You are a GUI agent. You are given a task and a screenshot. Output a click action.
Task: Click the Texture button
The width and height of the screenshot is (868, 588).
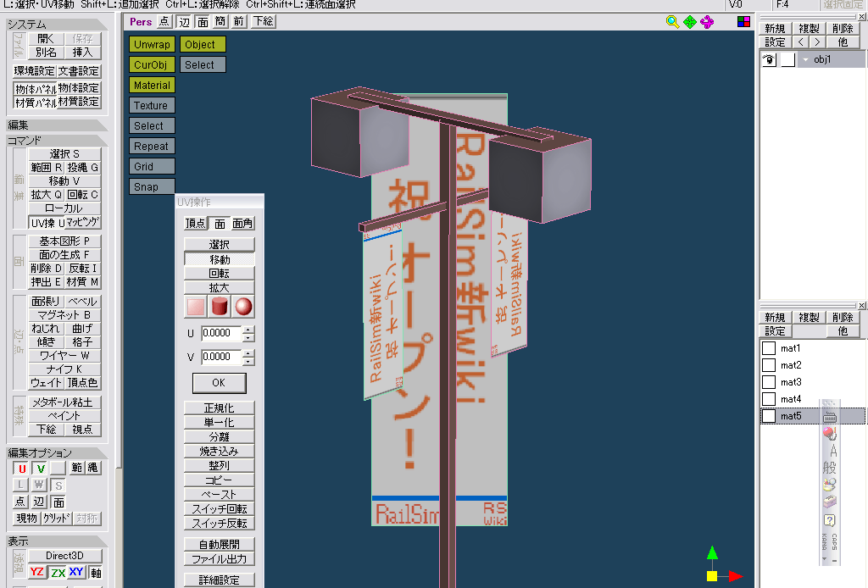pos(152,105)
